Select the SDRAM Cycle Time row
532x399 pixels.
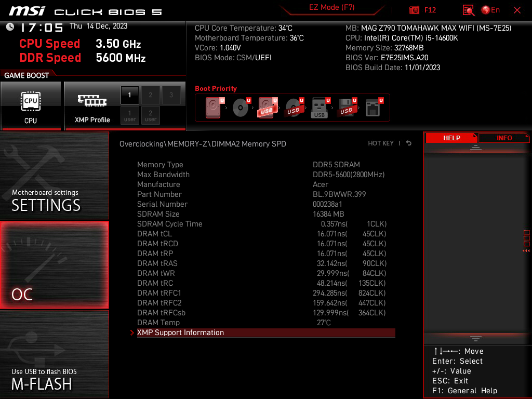[266, 224]
